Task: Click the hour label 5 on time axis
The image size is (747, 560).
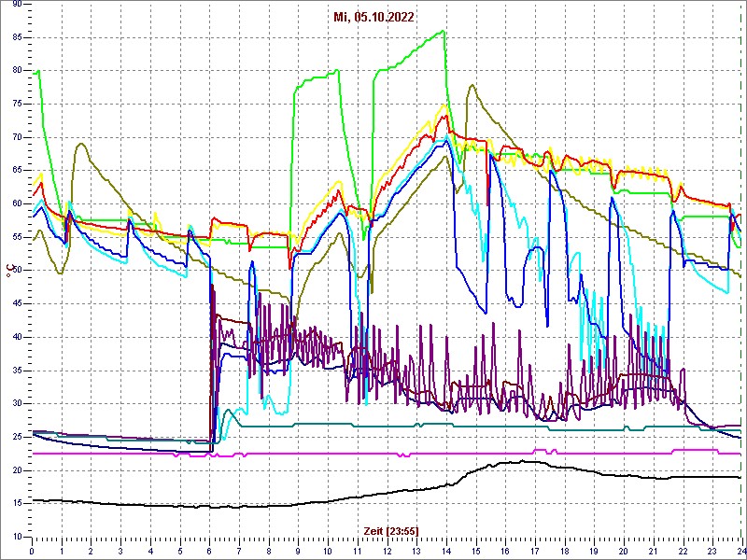Action: (179, 550)
